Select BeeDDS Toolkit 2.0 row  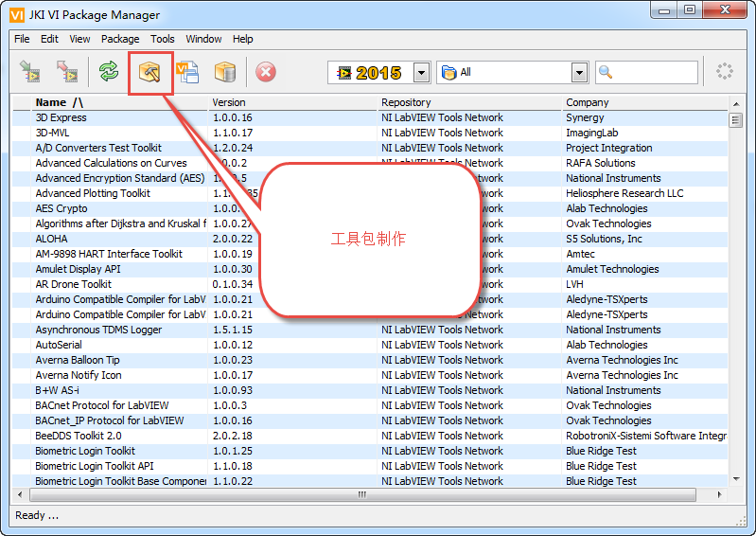[x=370, y=436]
